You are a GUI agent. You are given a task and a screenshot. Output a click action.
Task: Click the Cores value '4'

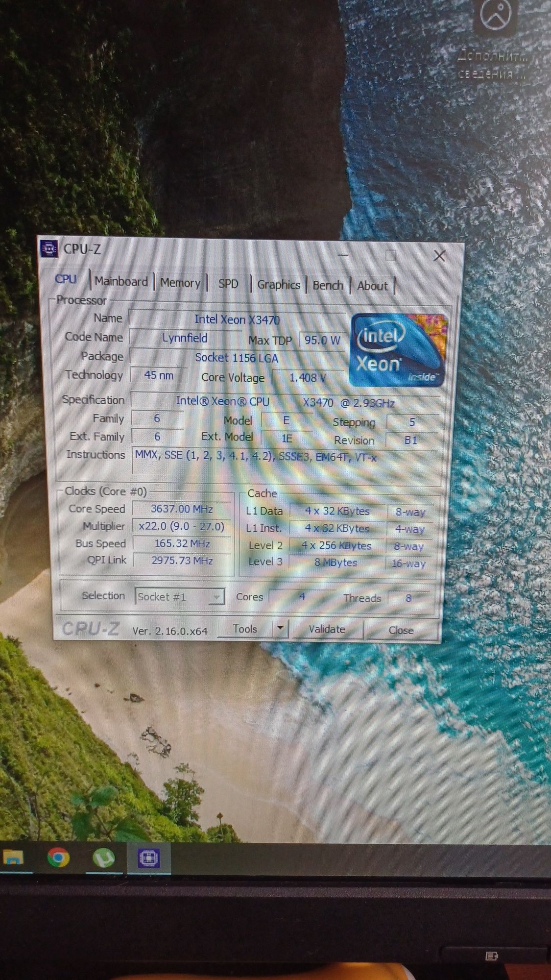click(302, 596)
